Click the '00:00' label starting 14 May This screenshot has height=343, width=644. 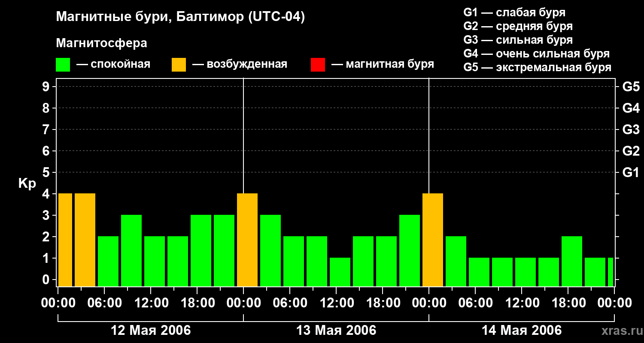click(429, 303)
